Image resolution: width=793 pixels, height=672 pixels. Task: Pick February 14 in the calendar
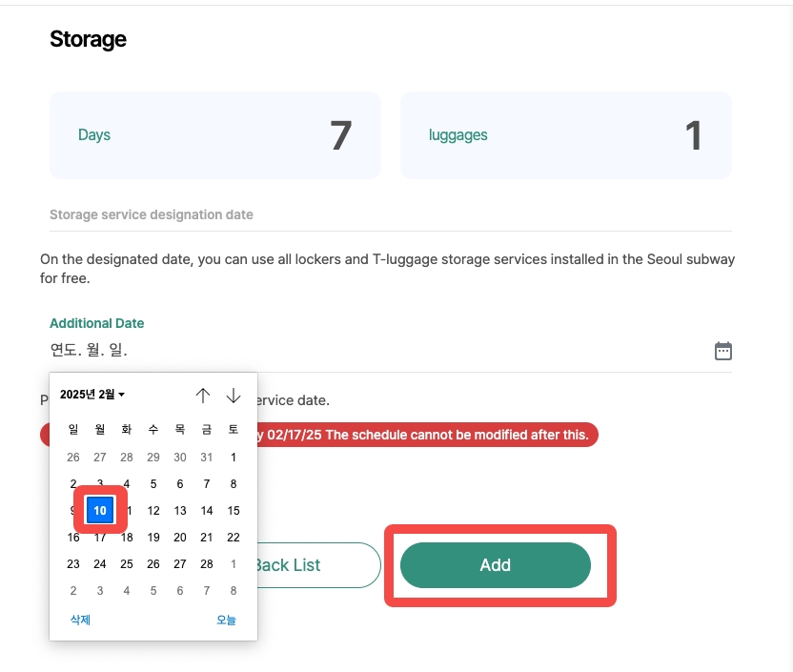207,511
